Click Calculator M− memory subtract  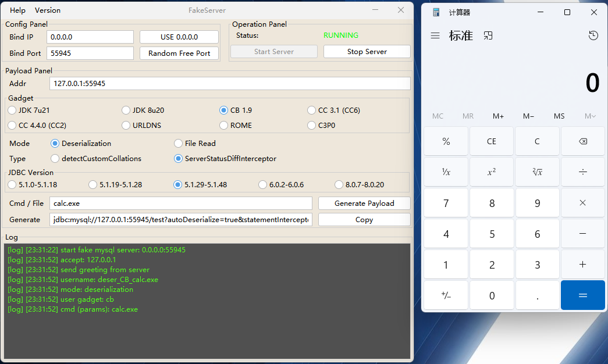528,116
